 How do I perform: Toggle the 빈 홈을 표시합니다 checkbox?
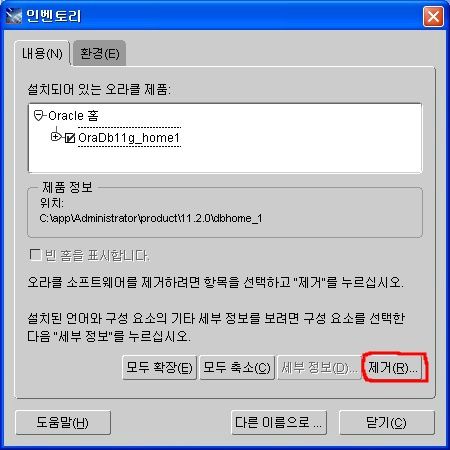coord(35,255)
